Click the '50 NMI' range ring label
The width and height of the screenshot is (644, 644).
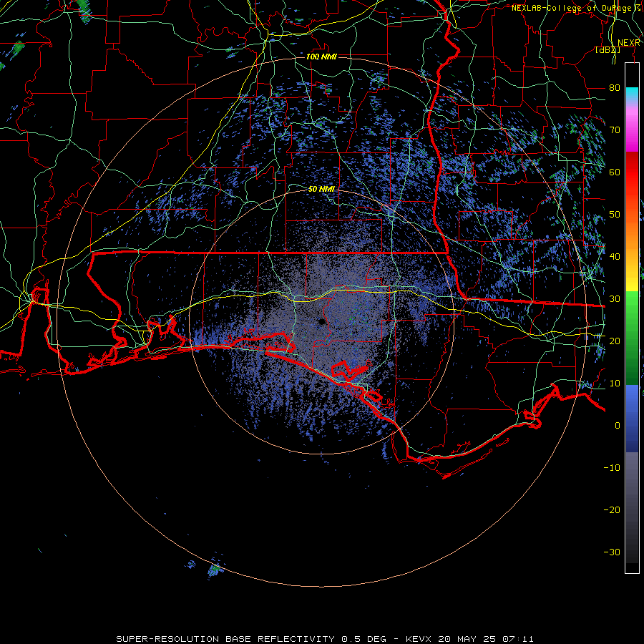click(x=321, y=189)
